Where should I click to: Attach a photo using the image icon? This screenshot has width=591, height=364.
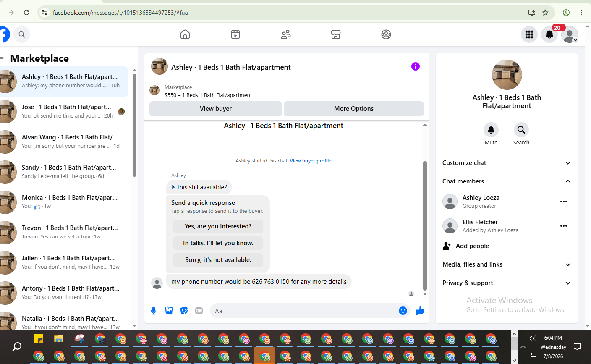point(169,311)
